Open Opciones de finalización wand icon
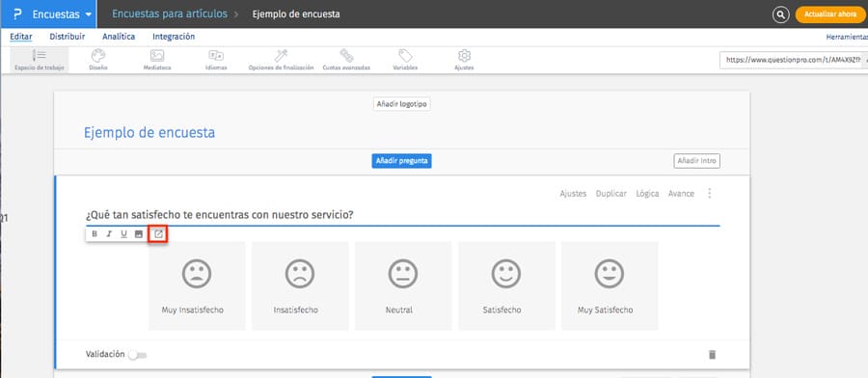 (x=281, y=55)
